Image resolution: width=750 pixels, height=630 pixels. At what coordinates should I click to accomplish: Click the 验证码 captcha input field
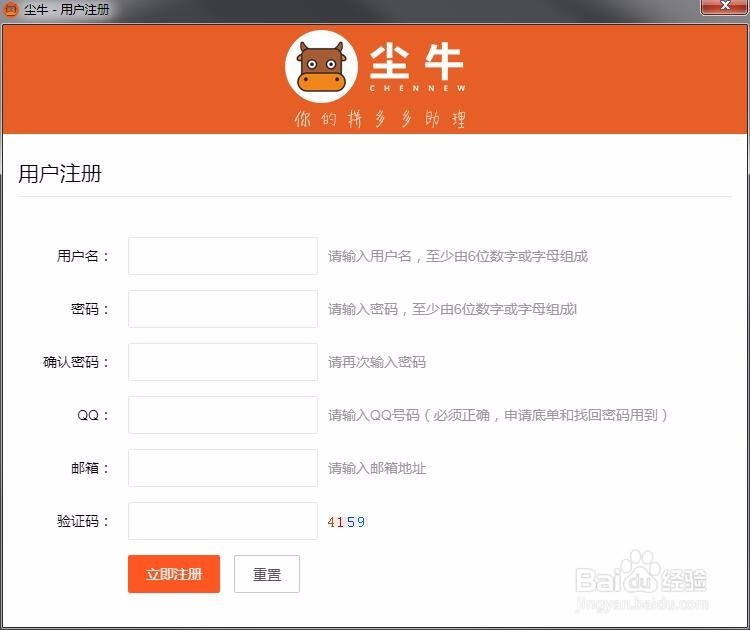tap(222, 521)
